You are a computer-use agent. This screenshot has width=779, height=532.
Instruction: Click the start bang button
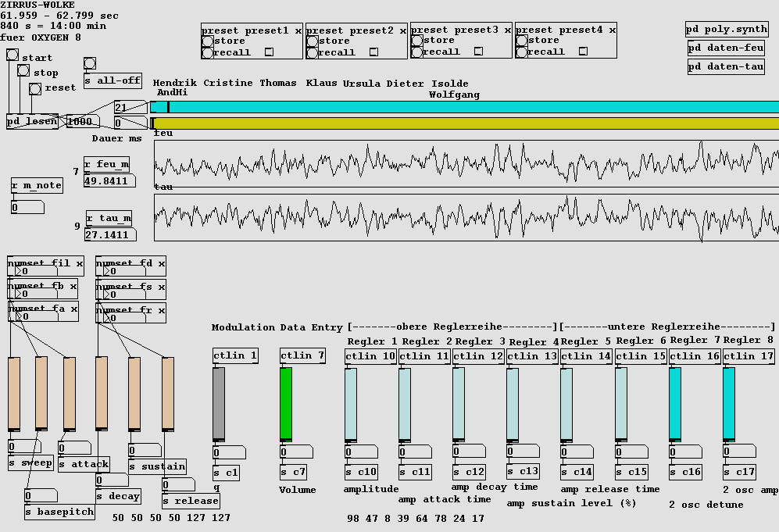click(13, 55)
